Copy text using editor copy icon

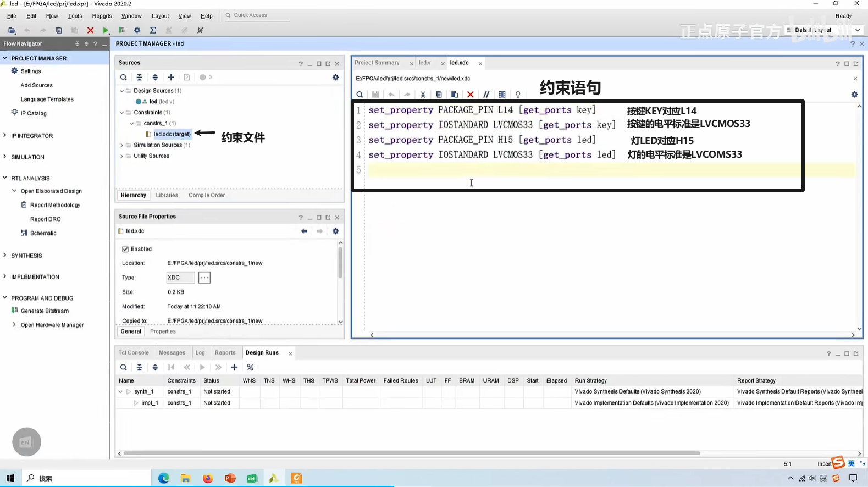[x=439, y=95]
